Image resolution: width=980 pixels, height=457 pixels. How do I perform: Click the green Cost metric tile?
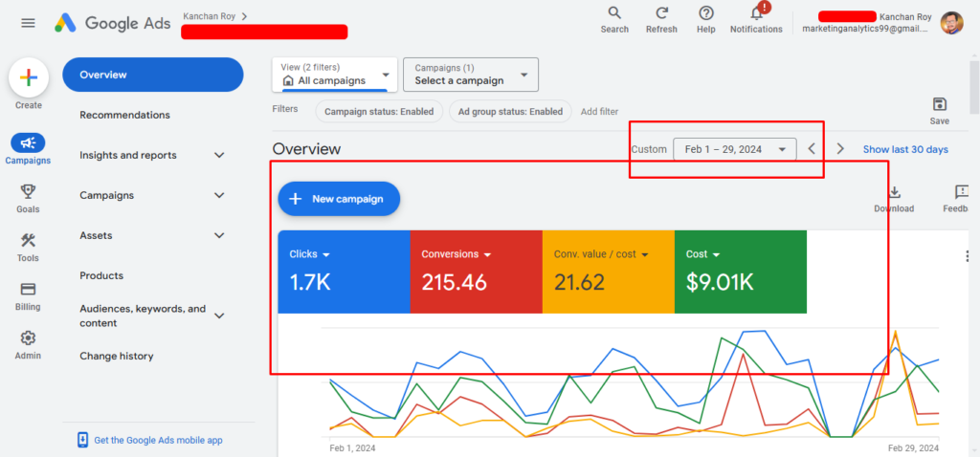pyautogui.click(x=741, y=272)
